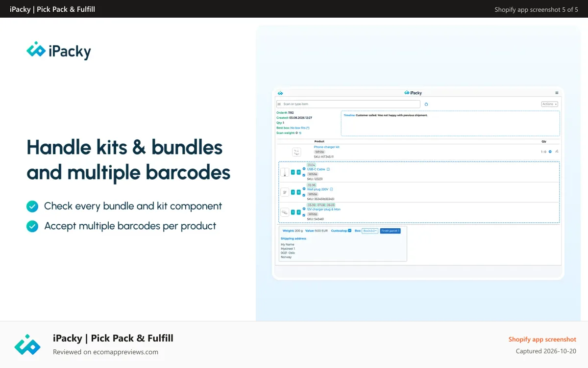Click SKU: 545461 text
The width and height of the screenshot is (588, 368).
click(x=316, y=219)
